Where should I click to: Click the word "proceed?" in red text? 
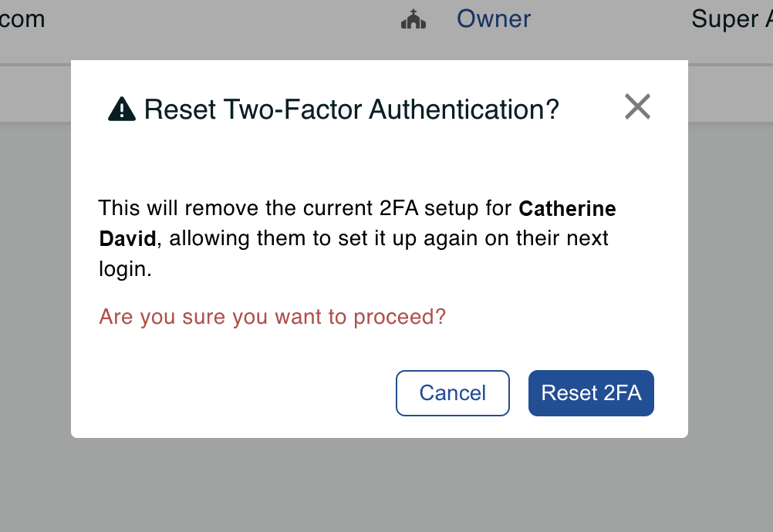400,317
